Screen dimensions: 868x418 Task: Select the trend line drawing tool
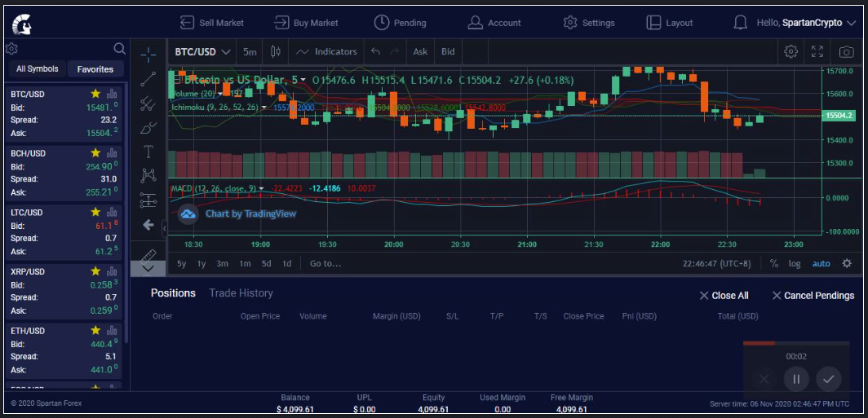coord(148,79)
